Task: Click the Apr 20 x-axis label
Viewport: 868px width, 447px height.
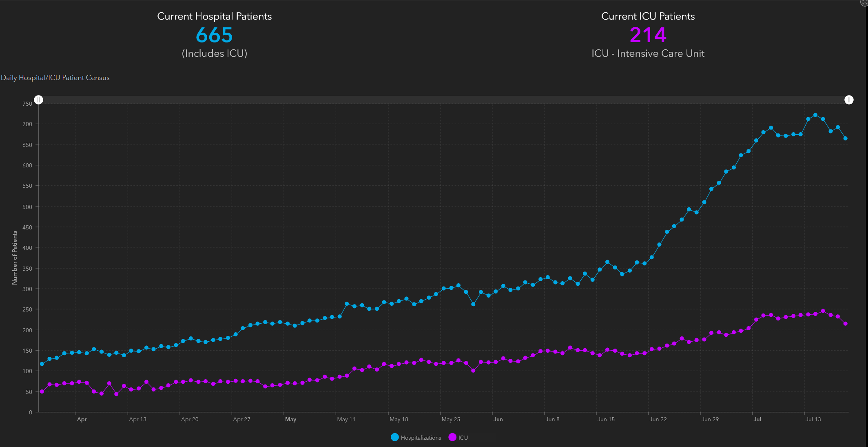Action: click(190, 419)
